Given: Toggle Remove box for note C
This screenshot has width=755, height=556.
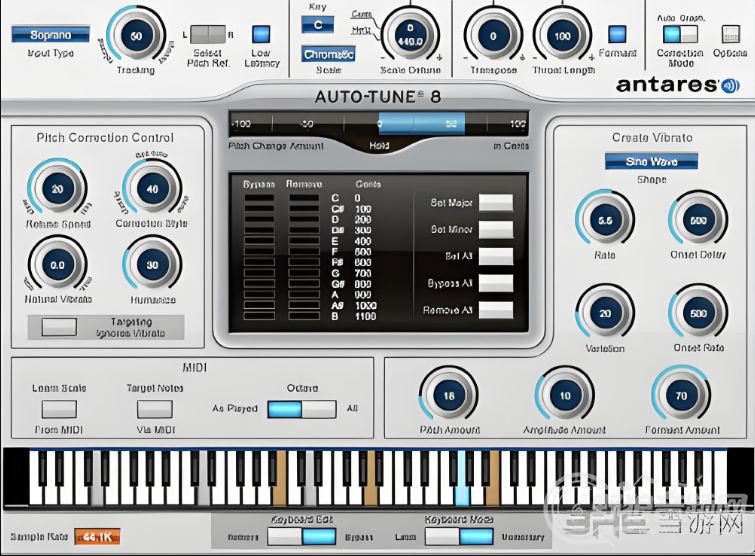Looking at the screenshot, I should click(x=304, y=198).
